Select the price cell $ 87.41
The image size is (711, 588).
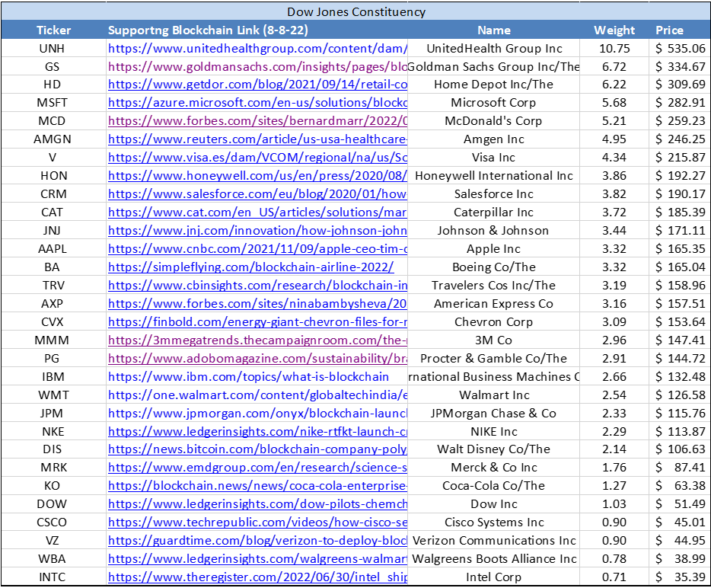click(x=680, y=468)
